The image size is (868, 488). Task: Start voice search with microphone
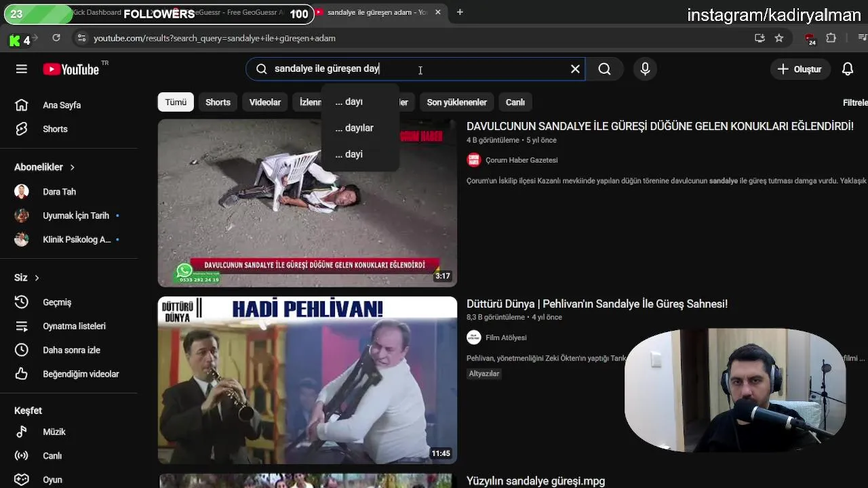[645, 69]
